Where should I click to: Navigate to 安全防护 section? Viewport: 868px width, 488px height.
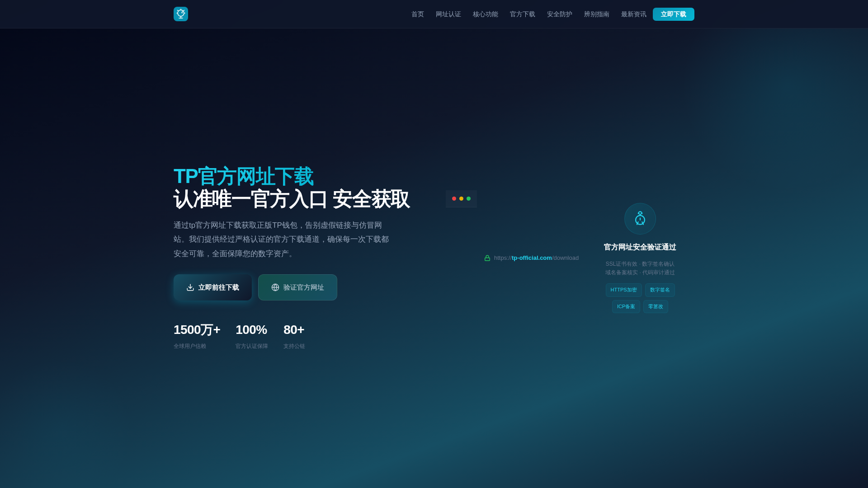coord(560,14)
